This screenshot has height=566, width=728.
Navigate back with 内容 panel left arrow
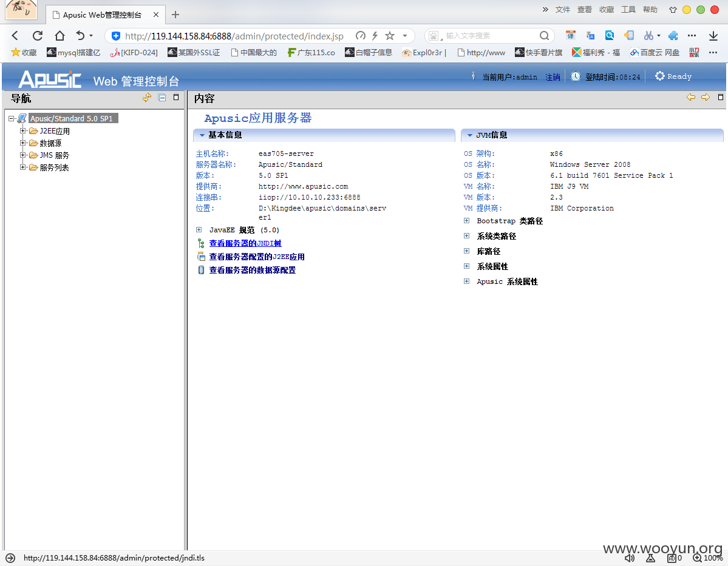[691, 97]
